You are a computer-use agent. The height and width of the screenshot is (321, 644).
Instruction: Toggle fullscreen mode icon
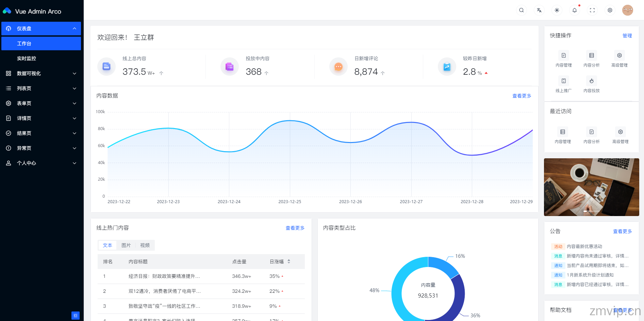(x=592, y=10)
